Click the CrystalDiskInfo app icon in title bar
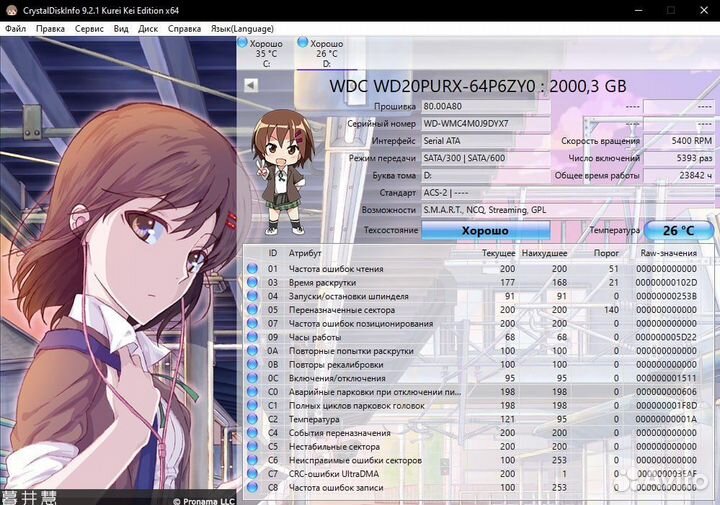Viewport: 720px width, 505px height. [11, 10]
